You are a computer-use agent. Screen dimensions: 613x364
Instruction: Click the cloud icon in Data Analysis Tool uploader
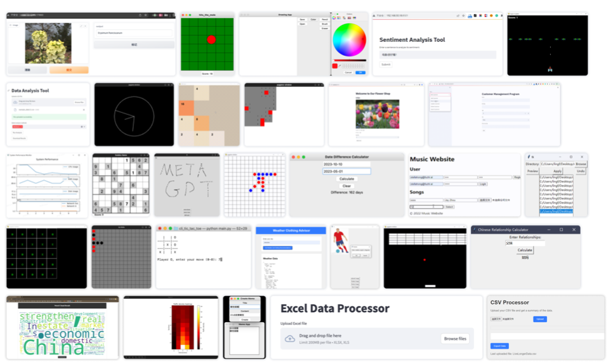click(x=15, y=102)
